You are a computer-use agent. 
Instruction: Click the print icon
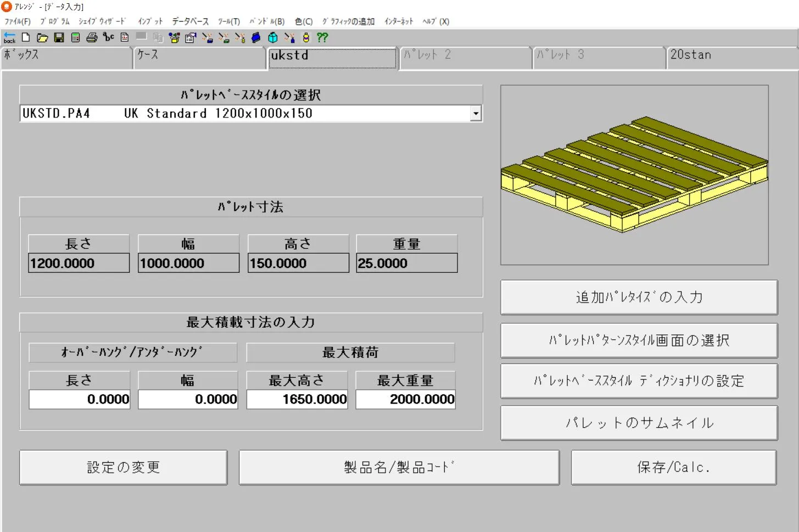click(92, 37)
